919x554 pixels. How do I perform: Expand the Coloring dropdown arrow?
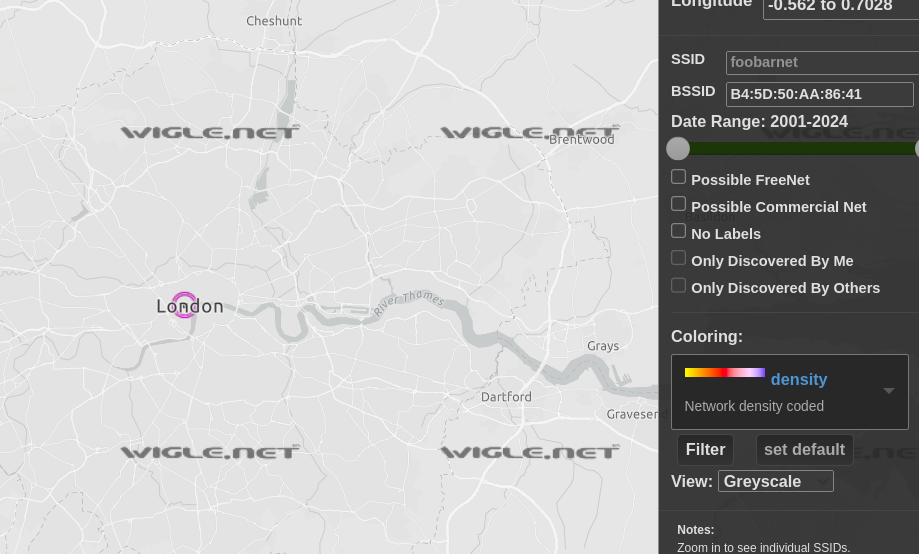pyautogui.click(x=888, y=391)
